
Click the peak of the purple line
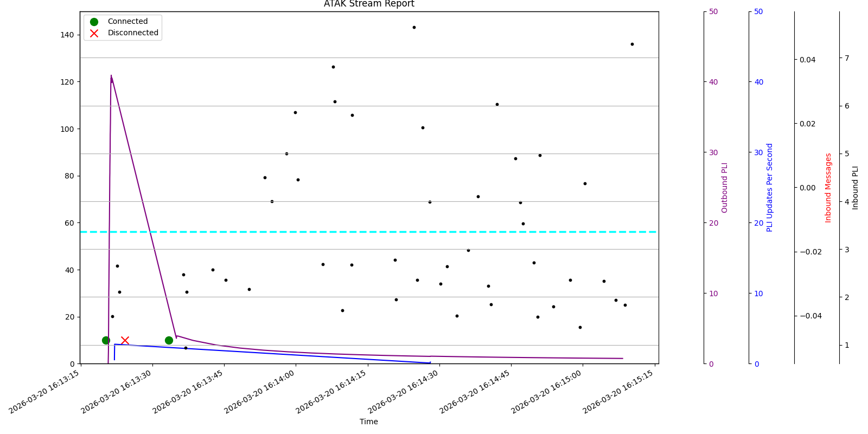pyautogui.click(x=111, y=76)
